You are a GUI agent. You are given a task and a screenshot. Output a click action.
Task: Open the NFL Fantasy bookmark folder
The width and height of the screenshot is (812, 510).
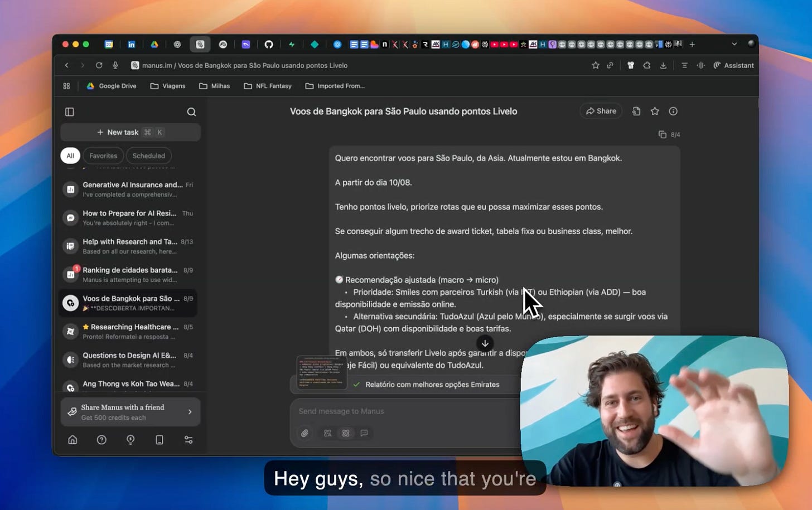click(x=268, y=86)
